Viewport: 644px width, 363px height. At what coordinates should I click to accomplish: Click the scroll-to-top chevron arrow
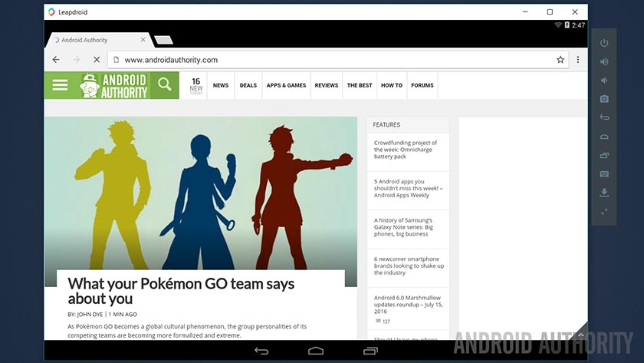coord(580,335)
